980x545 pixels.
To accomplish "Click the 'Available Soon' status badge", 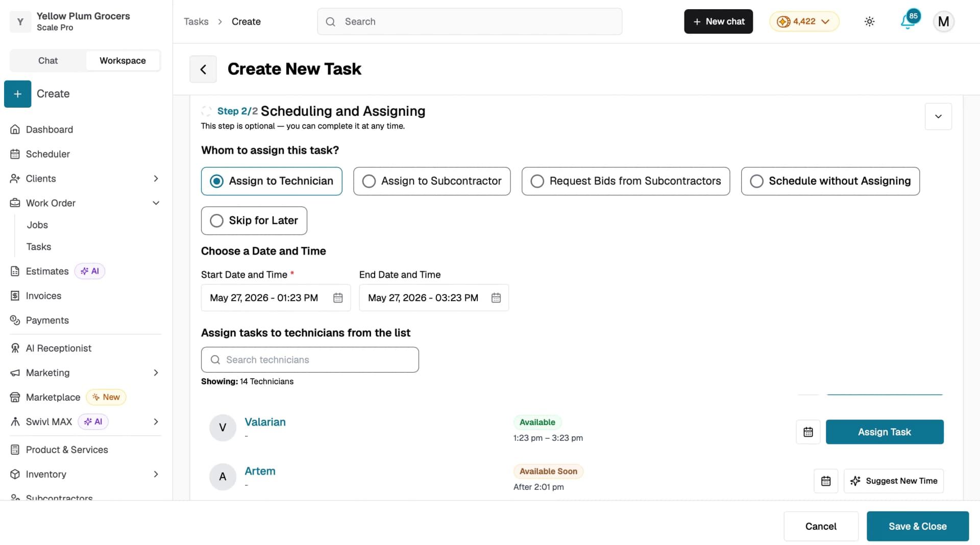I will point(548,472).
